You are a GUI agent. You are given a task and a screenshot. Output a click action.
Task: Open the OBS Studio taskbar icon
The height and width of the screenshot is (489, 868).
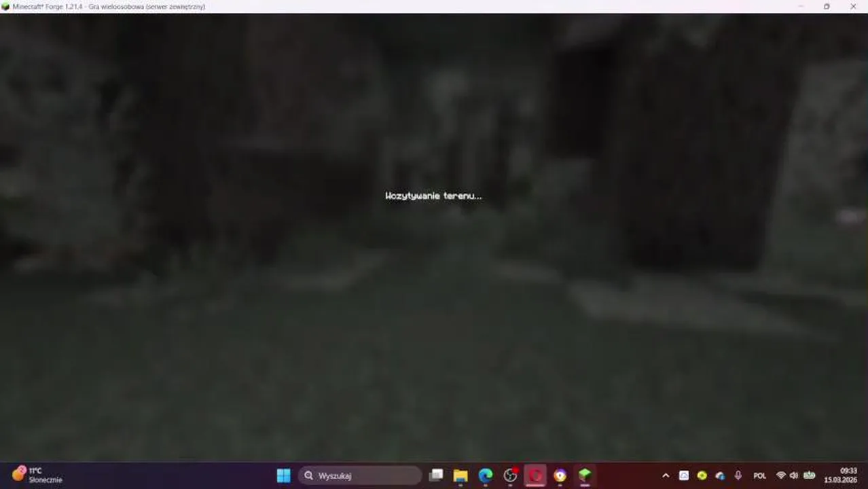[510, 475]
